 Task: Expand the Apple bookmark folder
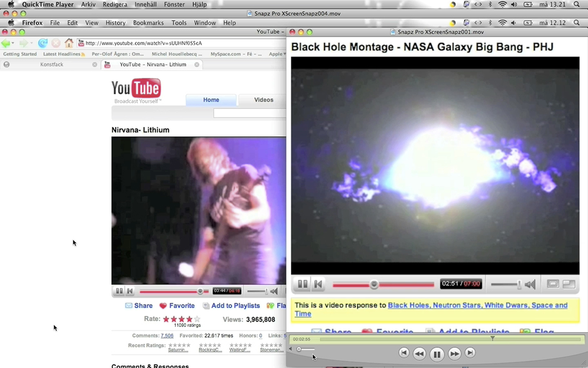click(277, 54)
